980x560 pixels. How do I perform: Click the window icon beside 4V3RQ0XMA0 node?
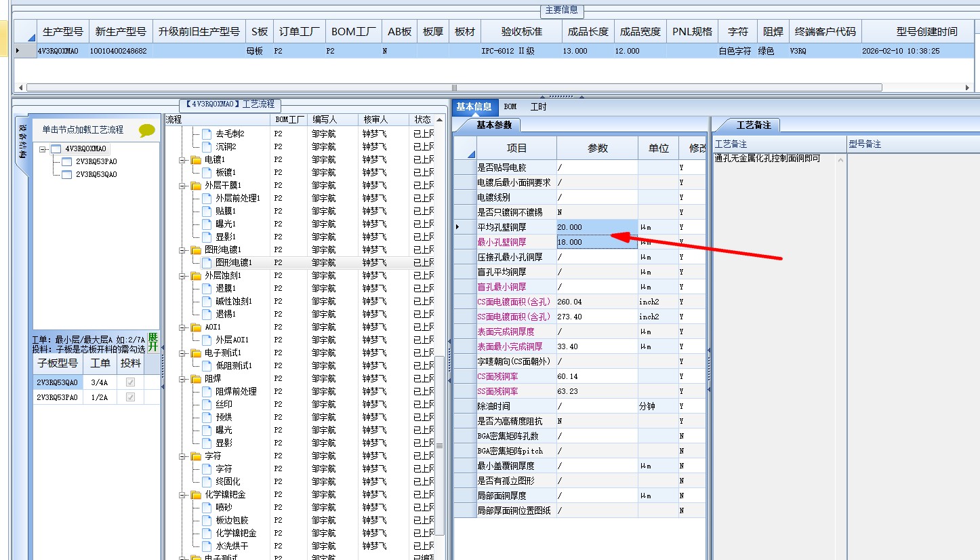56,148
